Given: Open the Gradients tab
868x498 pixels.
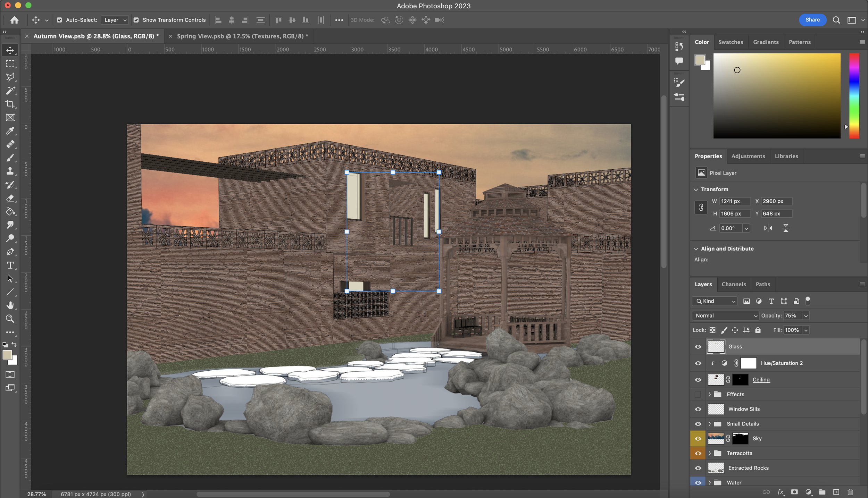Looking at the screenshot, I should pos(766,42).
